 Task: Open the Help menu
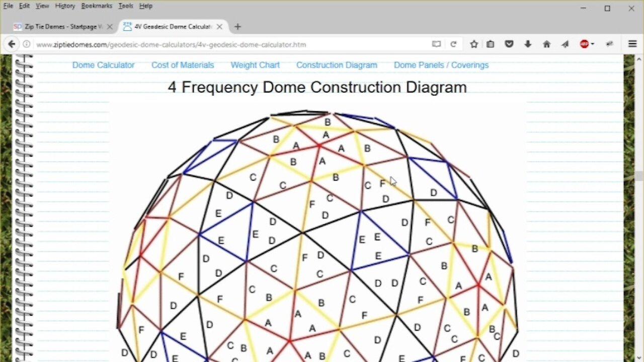click(145, 6)
